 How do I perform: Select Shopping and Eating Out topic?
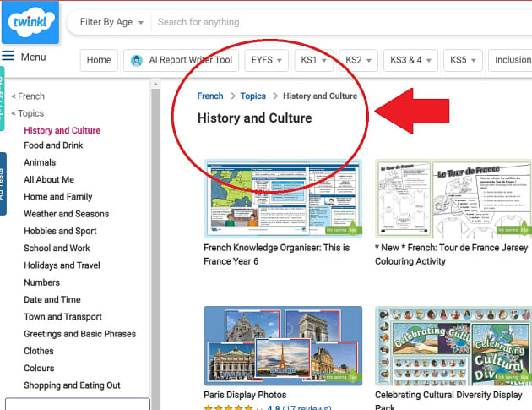coord(72,385)
